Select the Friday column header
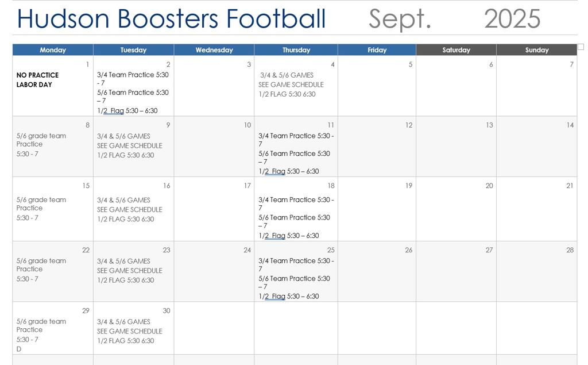Image resolution: width=588 pixels, height=365 pixels. pyautogui.click(x=377, y=50)
